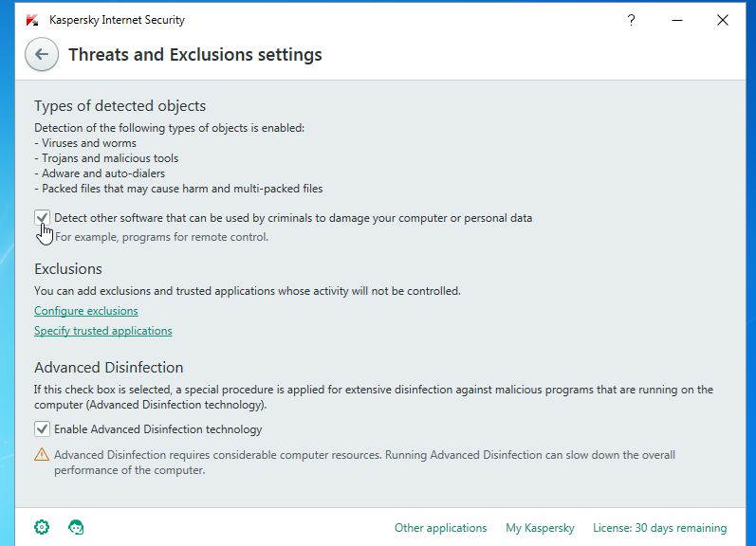
Task: Click the Kaspersky logo in the title bar
Action: pyautogui.click(x=31, y=20)
